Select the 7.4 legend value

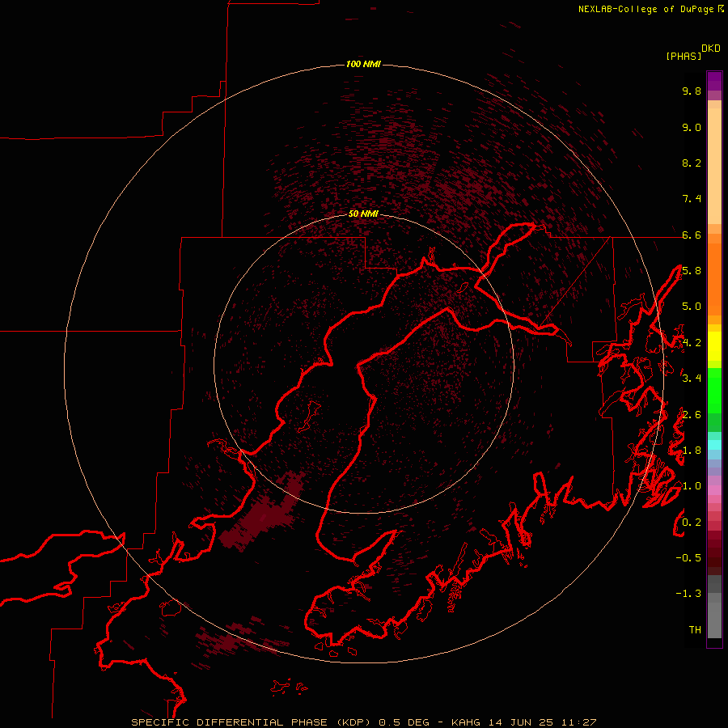(x=692, y=199)
